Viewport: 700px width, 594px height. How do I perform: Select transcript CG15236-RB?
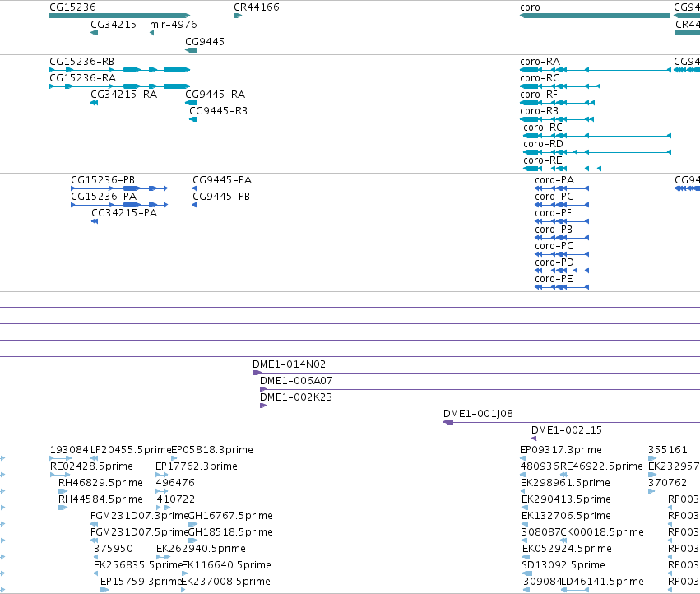pyautogui.click(x=119, y=70)
